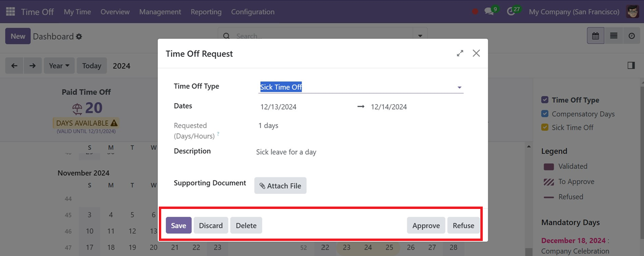
Task: Toggle the Time Off Type checkbox
Action: click(x=545, y=100)
